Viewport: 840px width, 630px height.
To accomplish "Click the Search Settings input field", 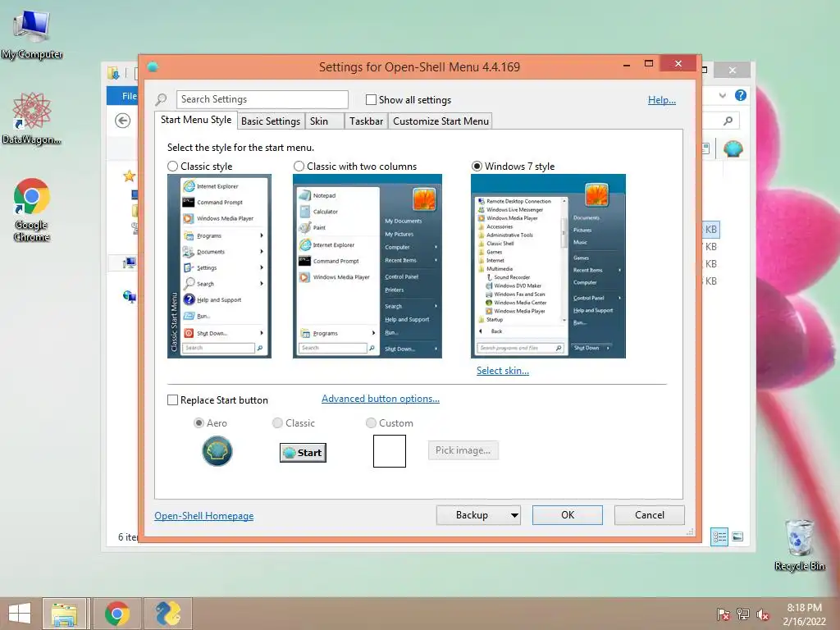I will [x=262, y=99].
